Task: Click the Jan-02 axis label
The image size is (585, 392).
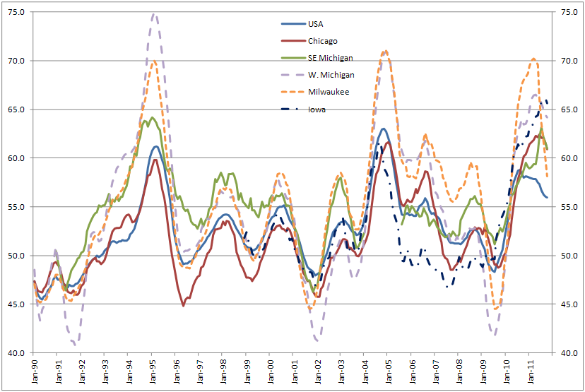Action: tap(318, 372)
